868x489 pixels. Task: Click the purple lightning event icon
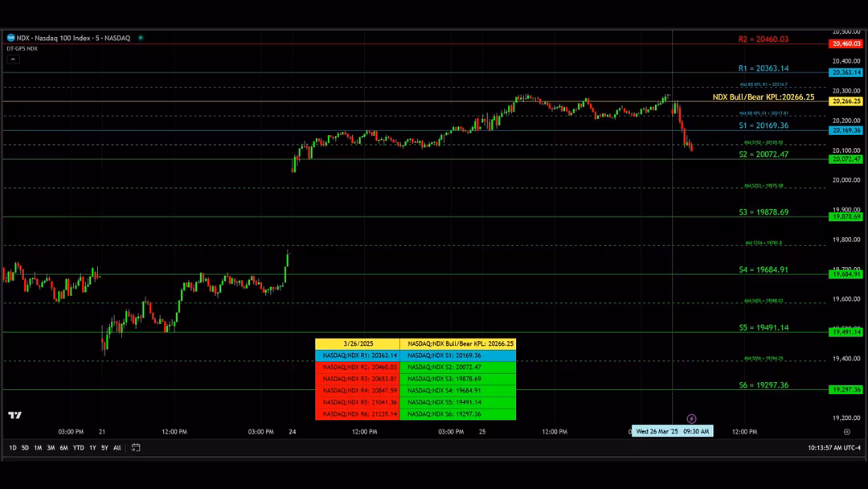(691, 419)
